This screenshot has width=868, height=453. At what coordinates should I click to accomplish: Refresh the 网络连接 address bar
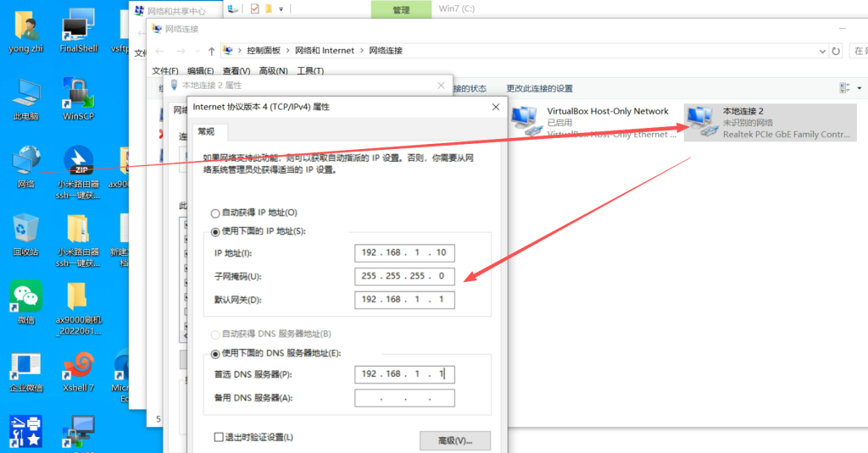point(836,51)
